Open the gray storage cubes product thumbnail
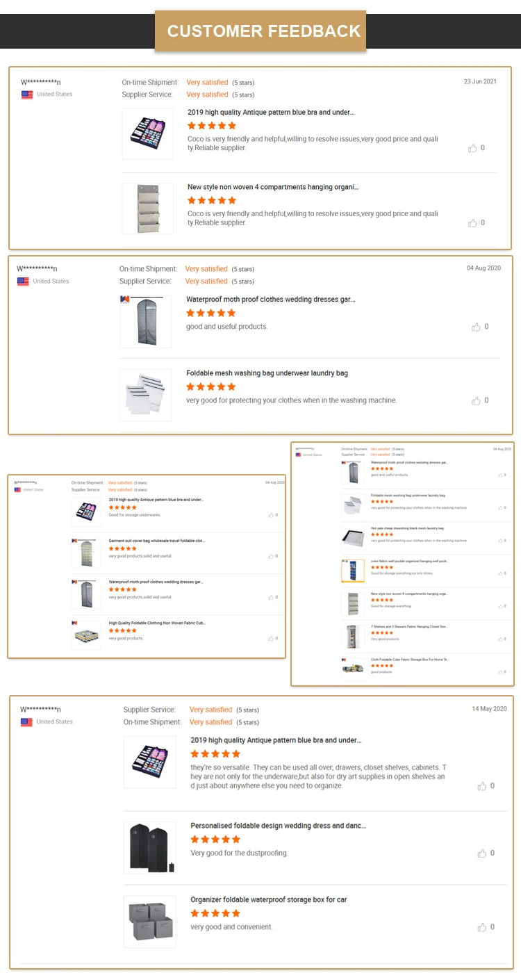This screenshot has height=980, width=521. 149,921
